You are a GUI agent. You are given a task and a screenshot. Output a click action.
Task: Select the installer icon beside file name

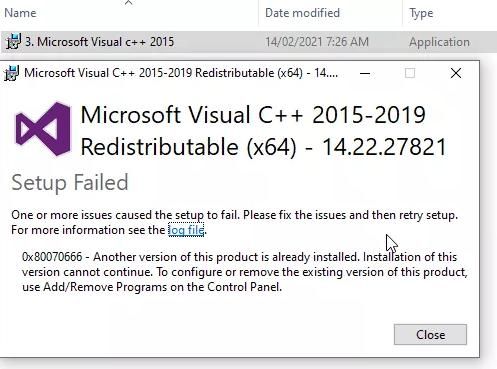[13, 42]
